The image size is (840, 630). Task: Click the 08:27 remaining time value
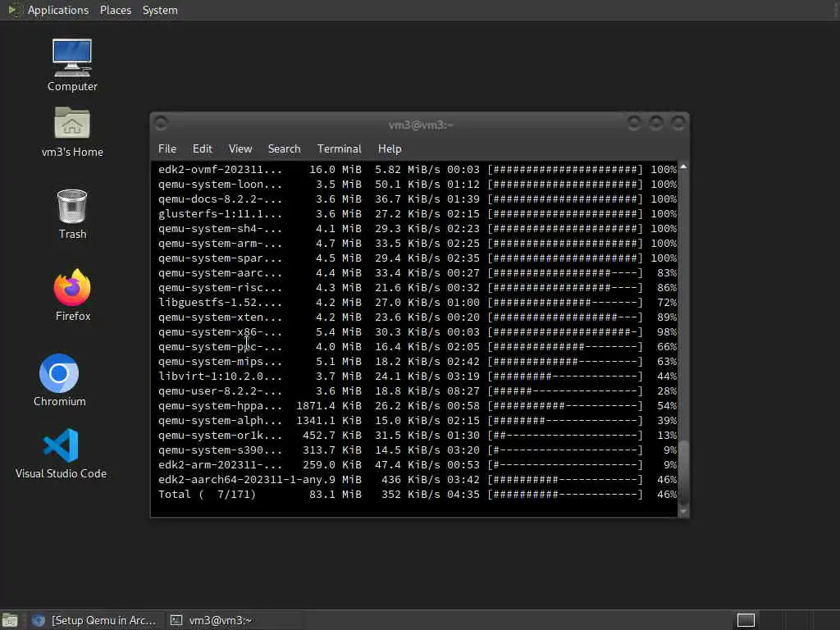pos(463,391)
